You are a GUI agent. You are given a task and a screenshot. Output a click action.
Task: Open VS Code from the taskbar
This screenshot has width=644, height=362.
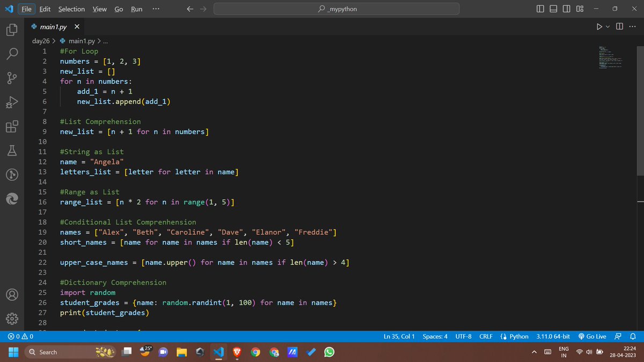pyautogui.click(x=218, y=352)
